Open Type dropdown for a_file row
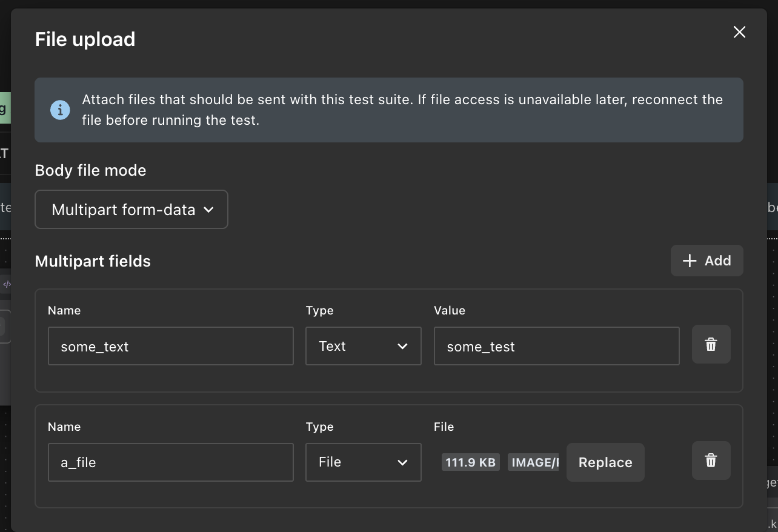Viewport: 778px width, 532px height. click(363, 462)
